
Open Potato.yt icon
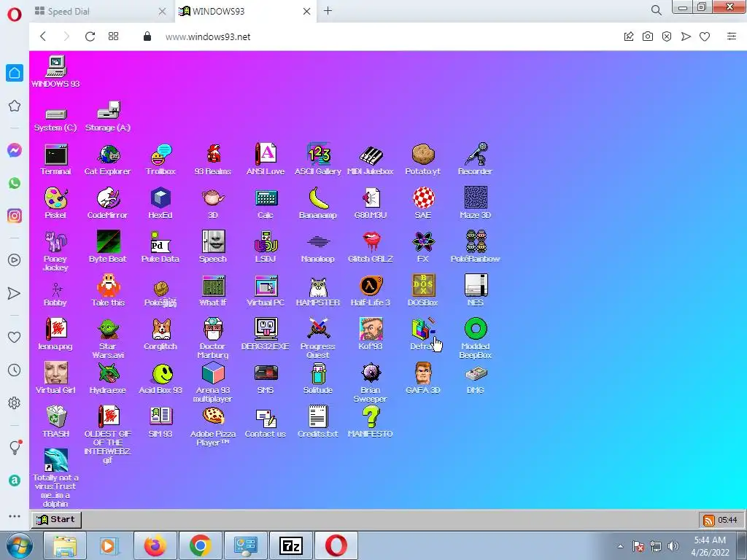click(422, 160)
